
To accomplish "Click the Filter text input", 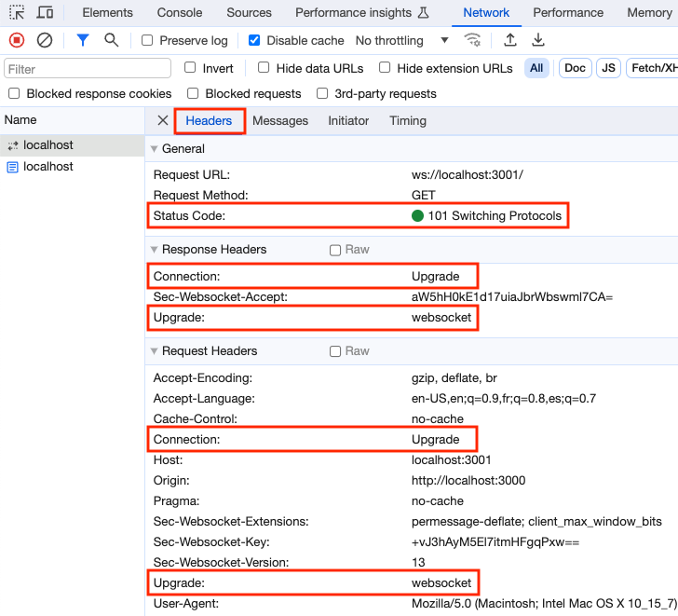I will (88, 68).
